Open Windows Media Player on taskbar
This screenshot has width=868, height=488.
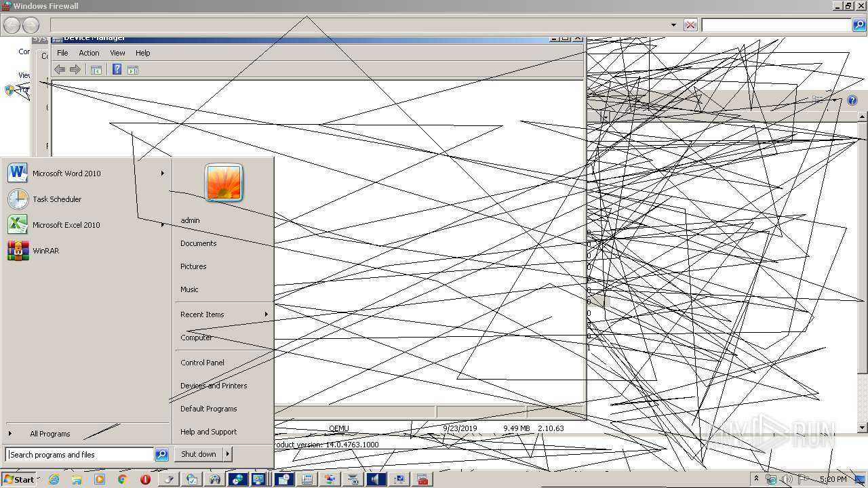[100, 479]
